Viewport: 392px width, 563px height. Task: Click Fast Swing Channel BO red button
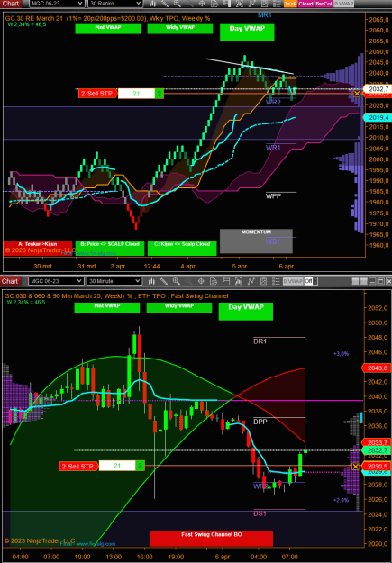[211, 538]
